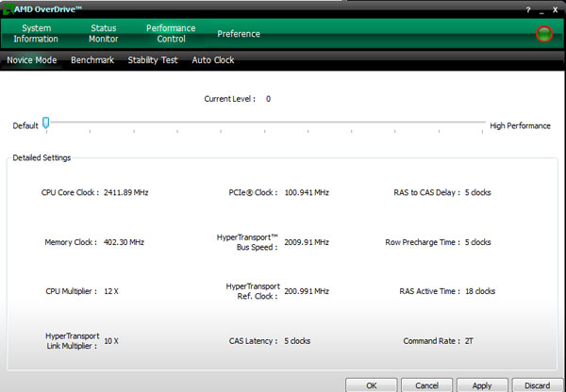Click the Command Rate label
This screenshot has height=392, width=566.
(432, 341)
